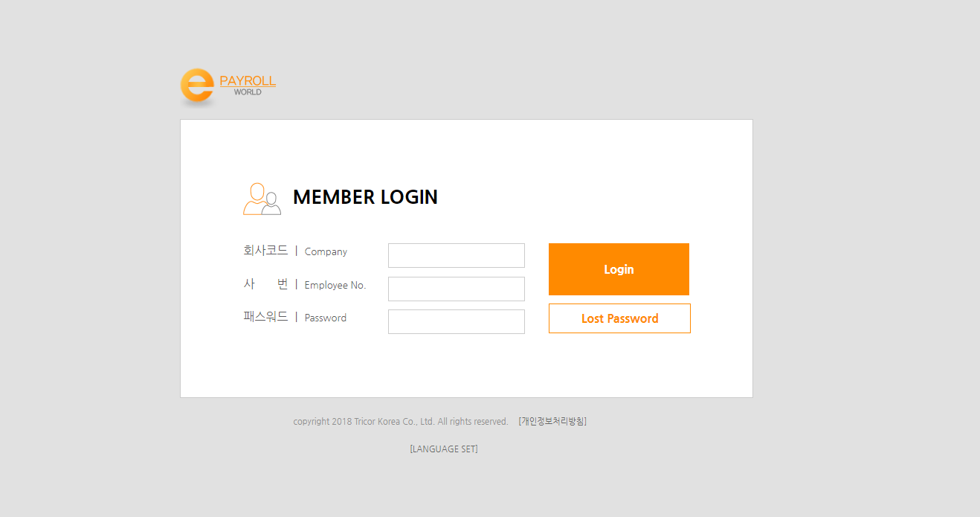Click the 회사코드 Company label

(294, 251)
